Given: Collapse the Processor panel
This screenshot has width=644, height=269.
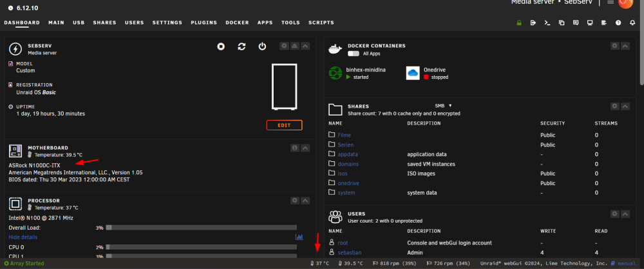Looking at the screenshot, I should 305,201.
